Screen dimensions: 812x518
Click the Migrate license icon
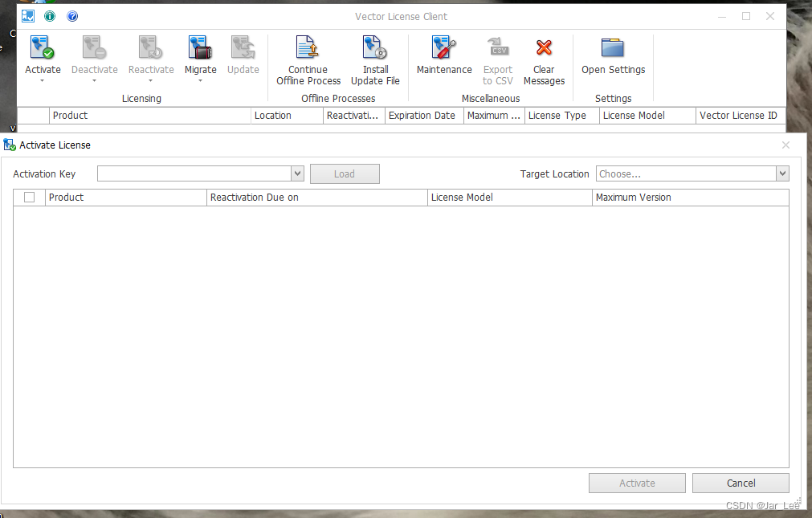[200, 47]
